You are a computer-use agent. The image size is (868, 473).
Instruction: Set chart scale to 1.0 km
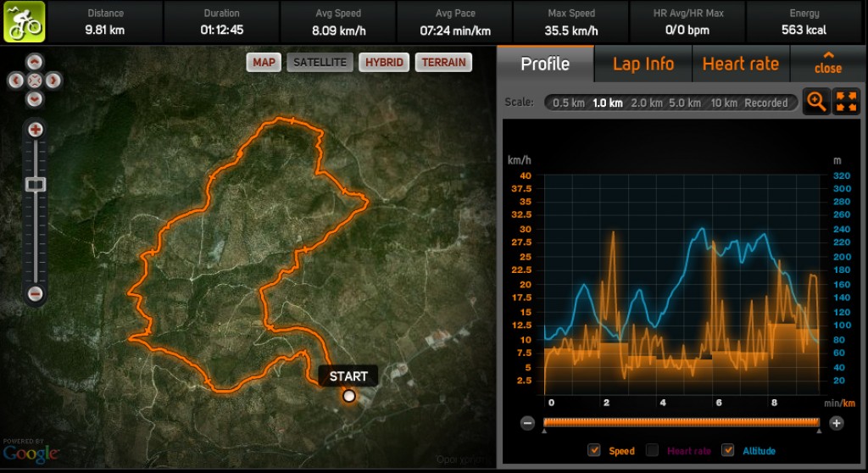click(608, 103)
